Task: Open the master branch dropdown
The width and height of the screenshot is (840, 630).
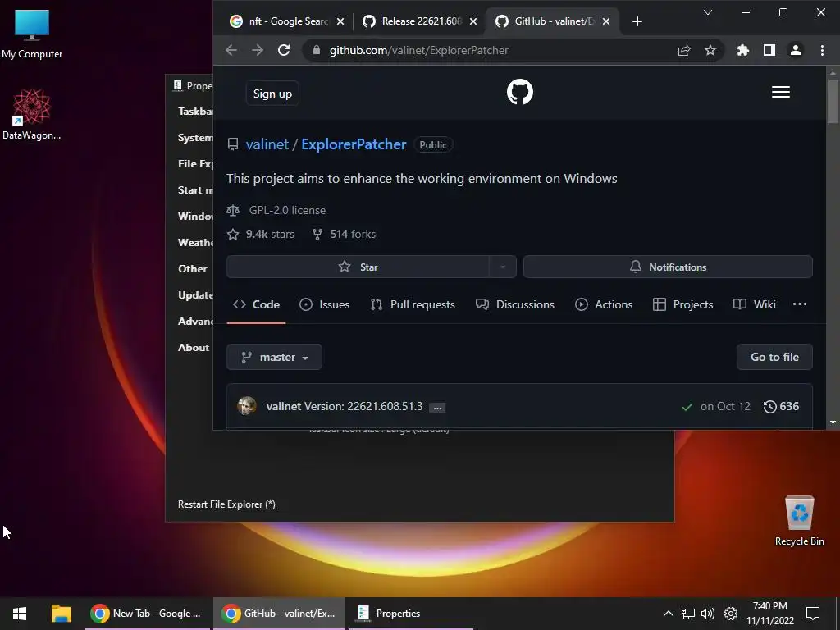Action: pos(274,357)
